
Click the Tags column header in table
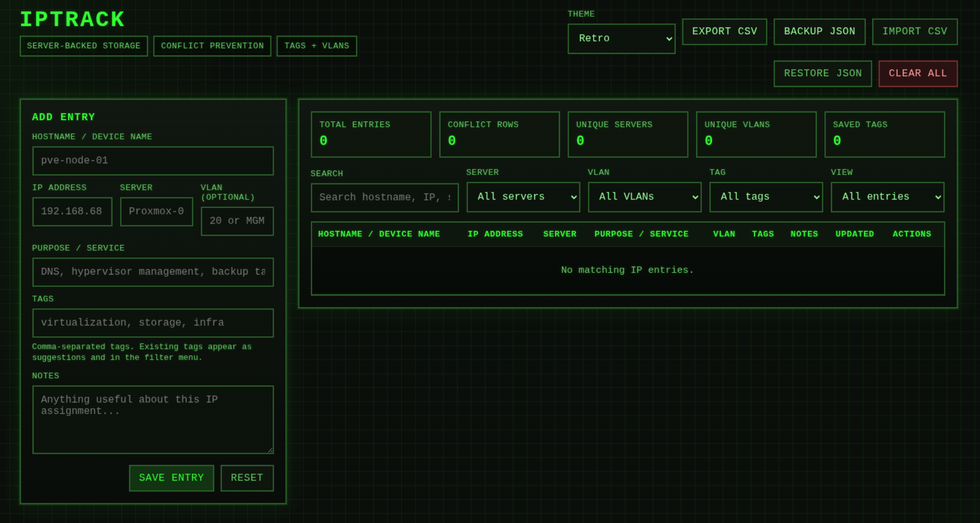tap(763, 234)
